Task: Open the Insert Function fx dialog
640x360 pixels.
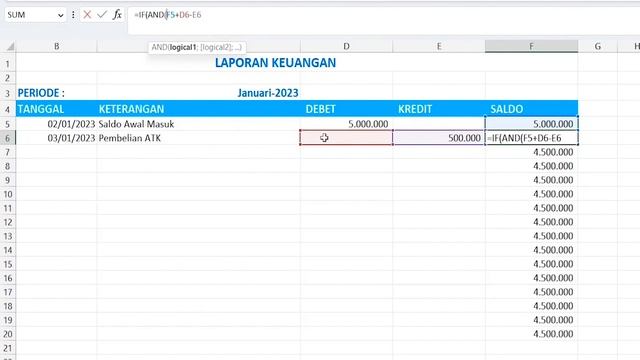Action: pos(117,15)
